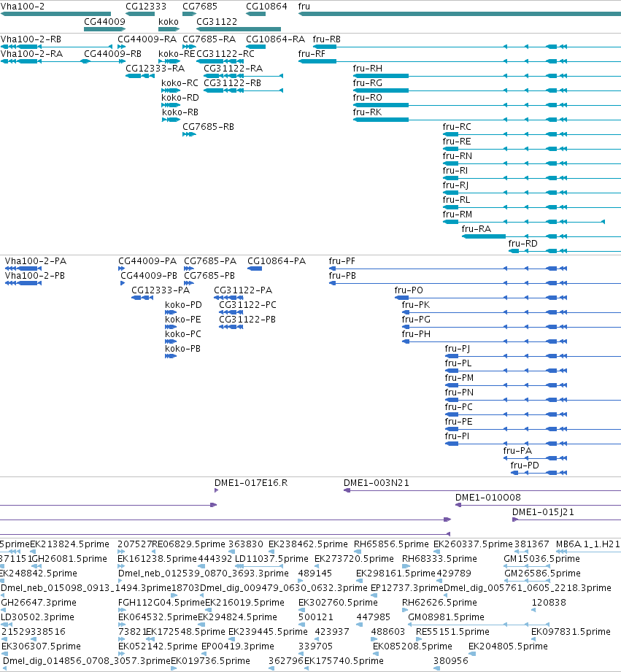Click EST label EK273720.5prime
Viewport: 621px width, 672px height.
coord(354,558)
